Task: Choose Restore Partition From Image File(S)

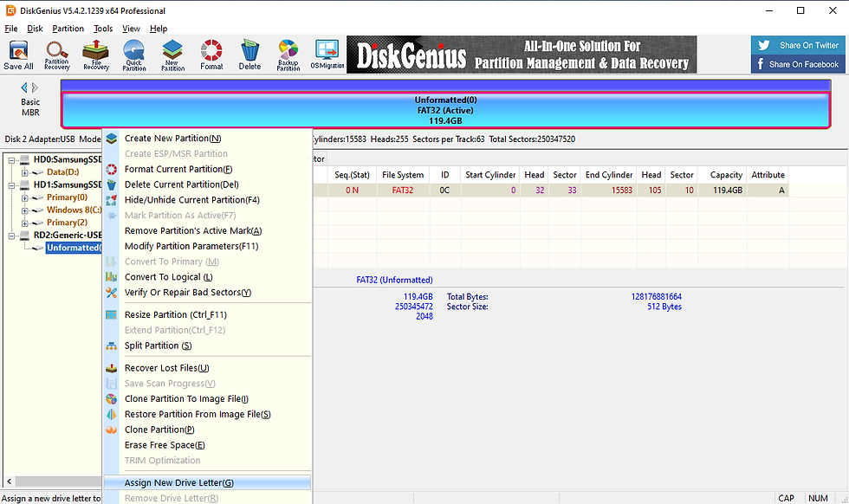Action: [207, 415]
